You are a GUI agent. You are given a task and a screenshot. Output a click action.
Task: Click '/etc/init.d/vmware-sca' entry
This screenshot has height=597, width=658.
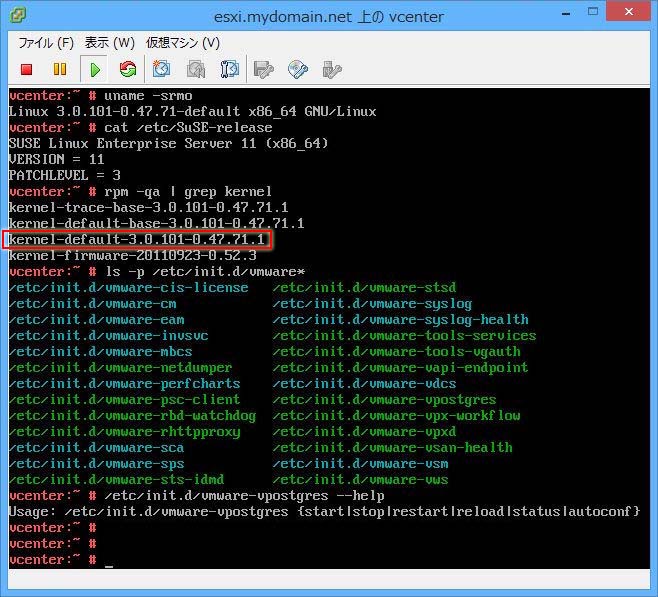coord(97,448)
